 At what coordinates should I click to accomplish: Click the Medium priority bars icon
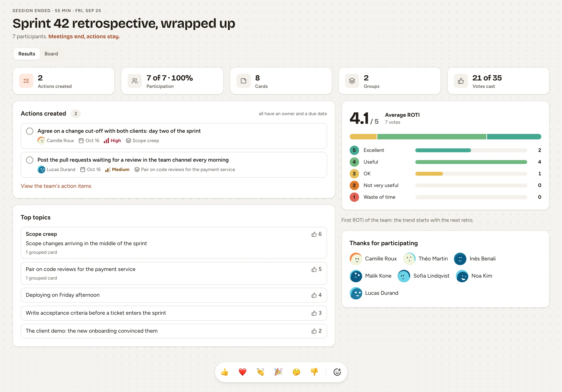point(108,169)
